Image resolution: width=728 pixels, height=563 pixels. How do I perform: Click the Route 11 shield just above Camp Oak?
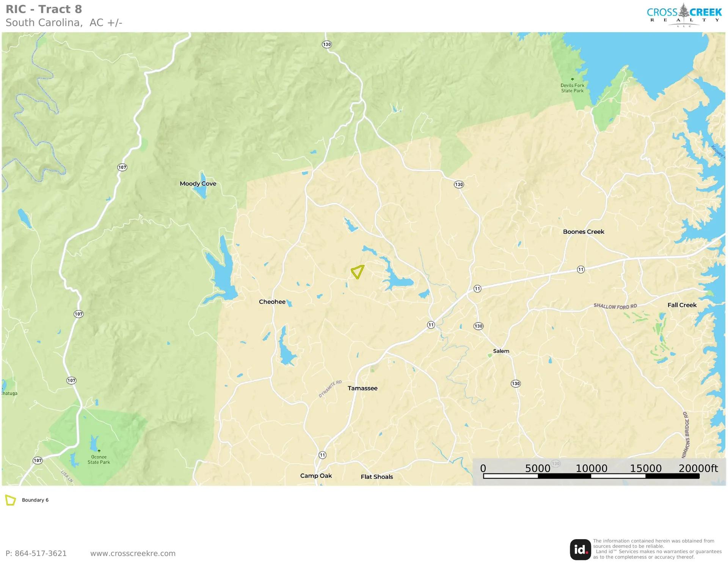(322, 455)
